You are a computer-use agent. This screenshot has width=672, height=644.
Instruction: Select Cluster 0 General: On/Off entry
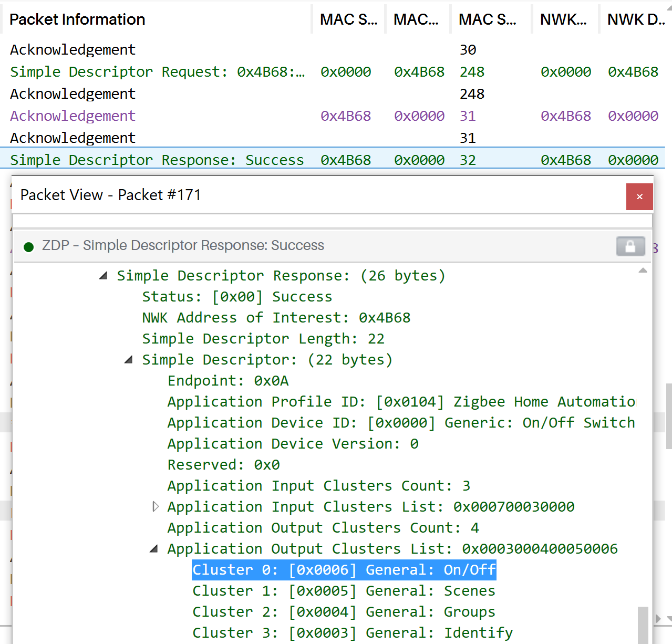click(x=344, y=570)
